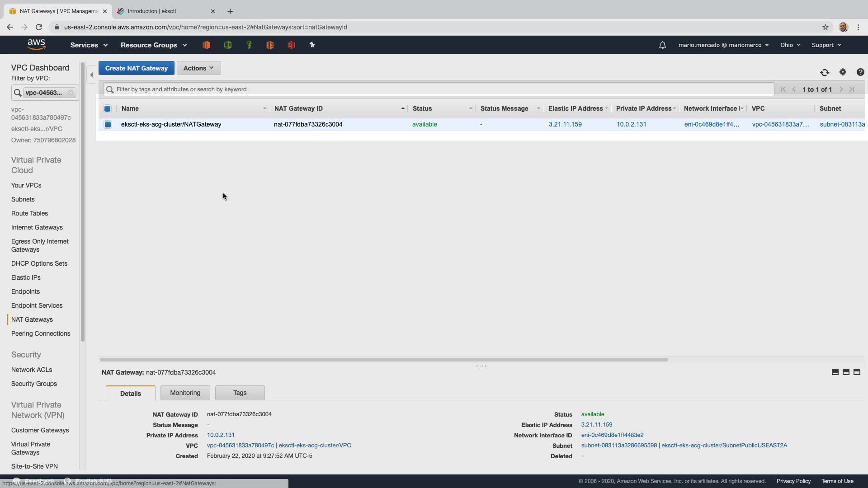Open Elastic IP link 3.21.11.159 in details
The height and width of the screenshot is (488, 868).
pyautogui.click(x=596, y=424)
